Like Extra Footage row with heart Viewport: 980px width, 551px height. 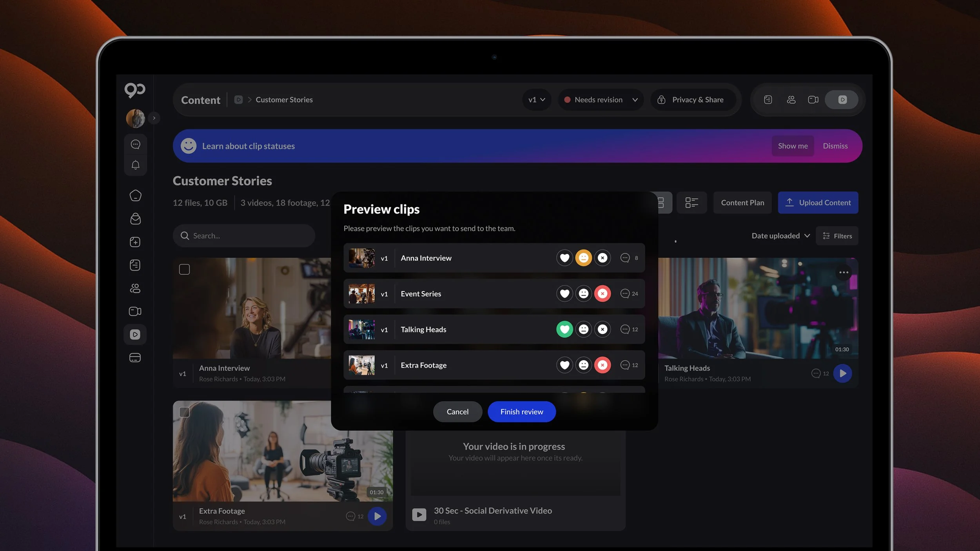(564, 365)
